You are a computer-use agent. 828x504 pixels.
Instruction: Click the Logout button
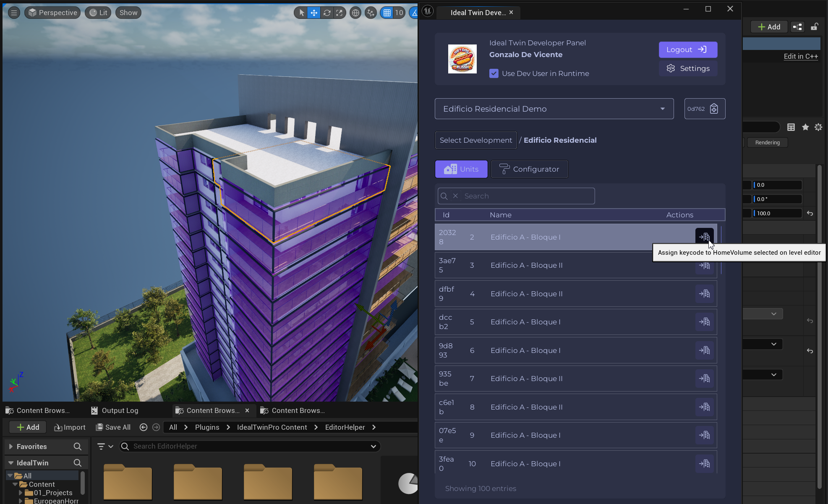(x=687, y=50)
